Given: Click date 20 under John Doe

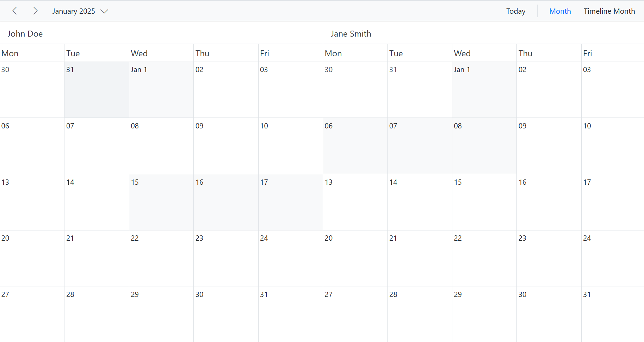Looking at the screenshot, I should 5,238.
